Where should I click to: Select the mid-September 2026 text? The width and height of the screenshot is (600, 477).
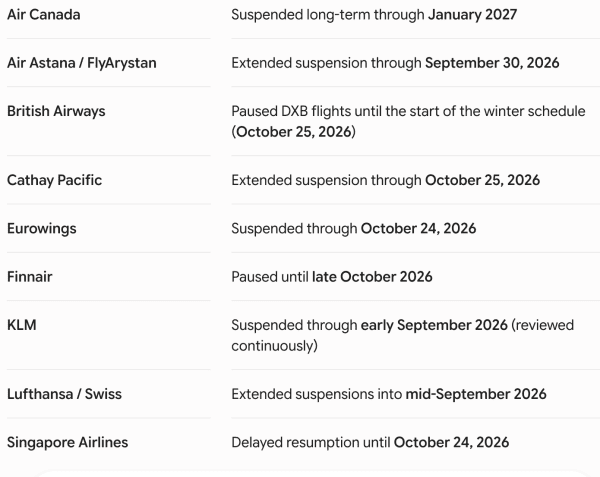point(476,394)
